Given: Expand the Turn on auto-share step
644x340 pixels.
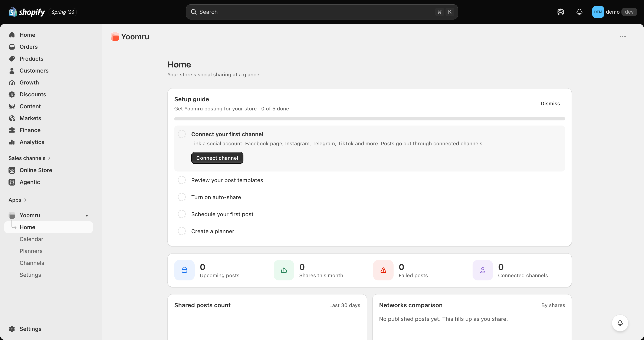Looking at the screenshot, I should [x=216, y=197].
